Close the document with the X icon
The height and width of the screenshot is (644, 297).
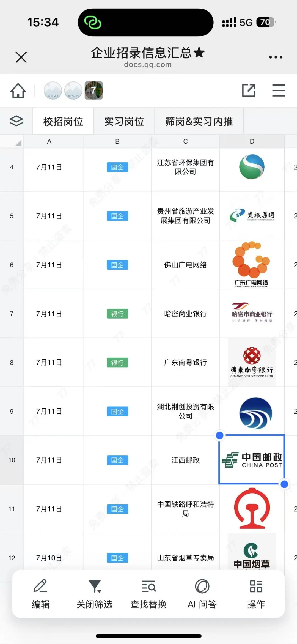click(21, 57)
